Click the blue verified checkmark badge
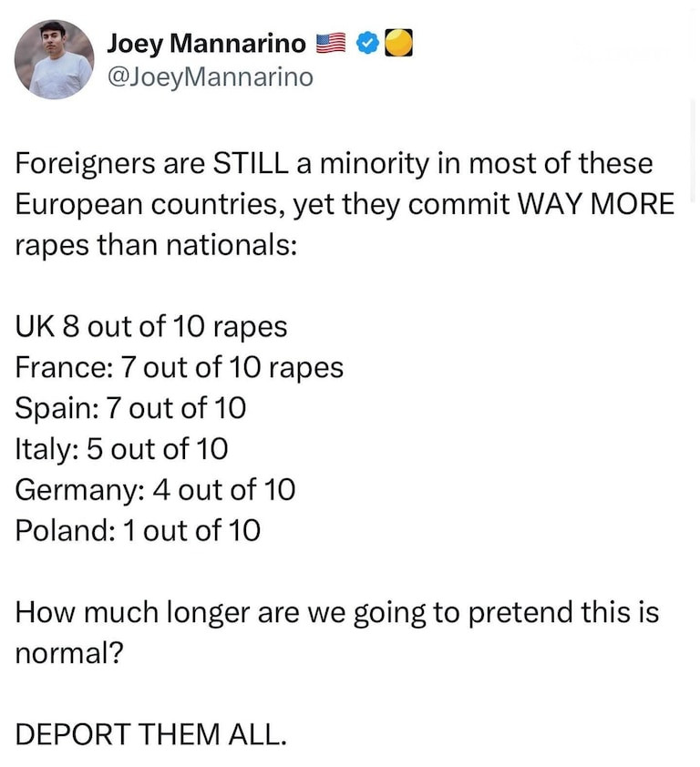The image size is (700, 767). point(367,43)
